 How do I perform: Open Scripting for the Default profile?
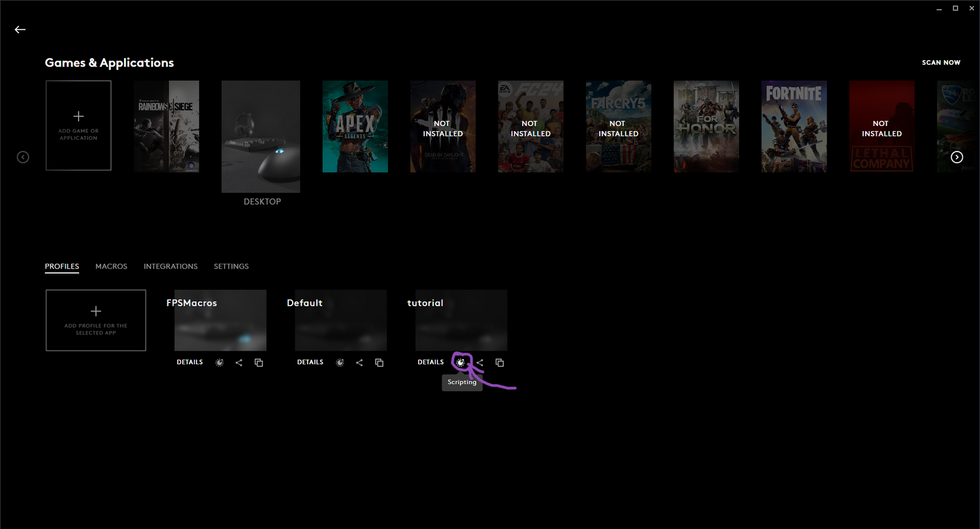coord(340,362)
